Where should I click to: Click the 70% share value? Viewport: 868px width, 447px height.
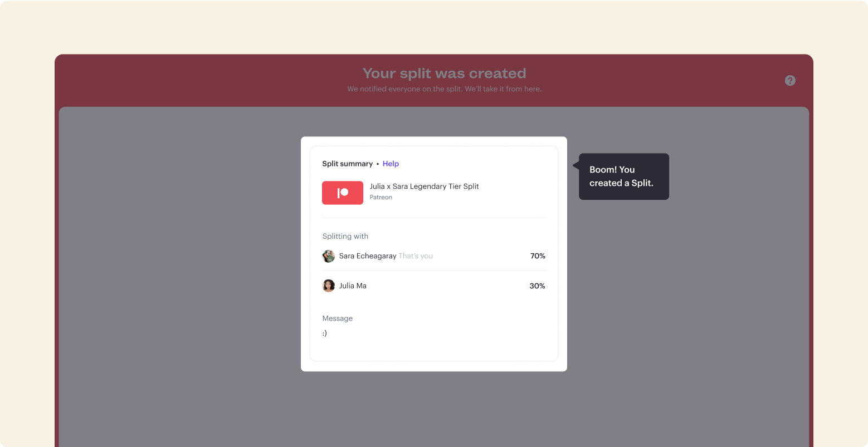click(538, 256)
